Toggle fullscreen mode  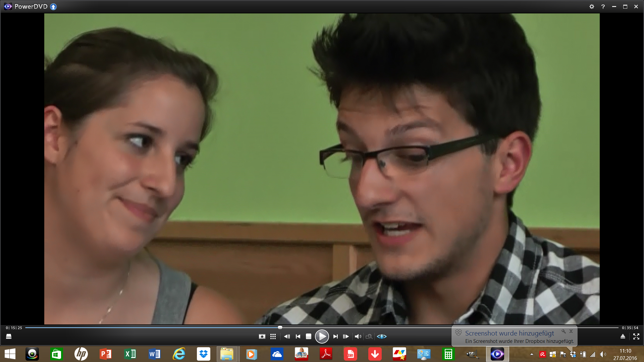[x=636, y=336]
